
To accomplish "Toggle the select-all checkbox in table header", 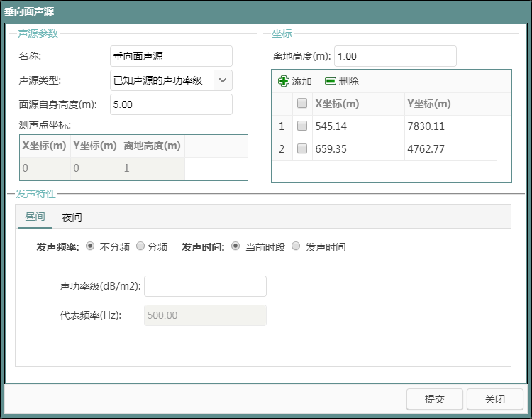I will click(x=302, y=104).
